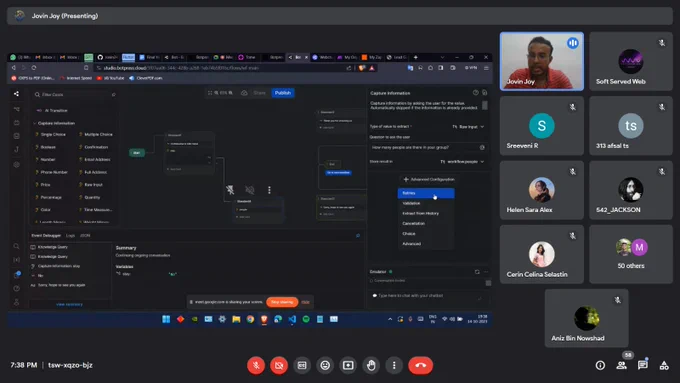Click Hide link on sharing banner
The image size is (680, 383).
point(305,302)
